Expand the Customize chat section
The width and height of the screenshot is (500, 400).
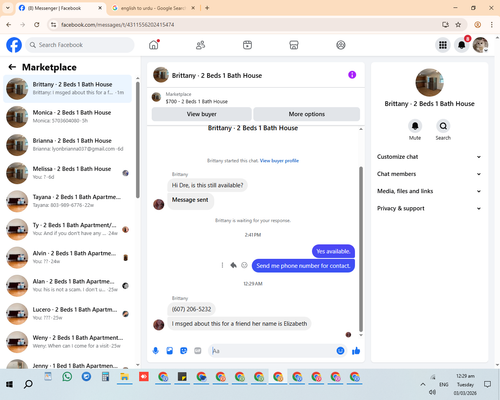(x=429, y=157)
